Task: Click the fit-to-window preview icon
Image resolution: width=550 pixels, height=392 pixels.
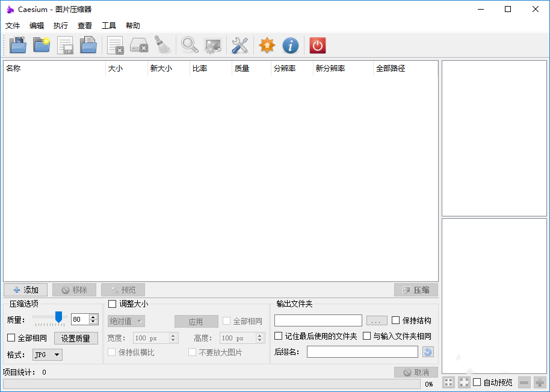Action: [449, 382]
